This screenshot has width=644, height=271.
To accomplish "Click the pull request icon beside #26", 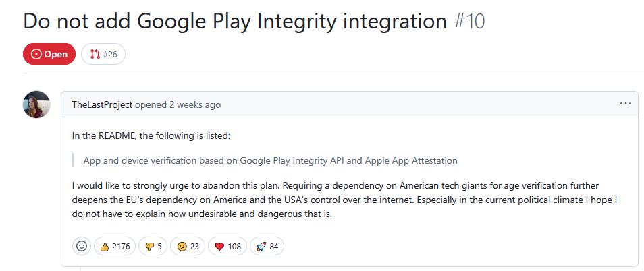I will pyautogui.click(x=95, y=54).
